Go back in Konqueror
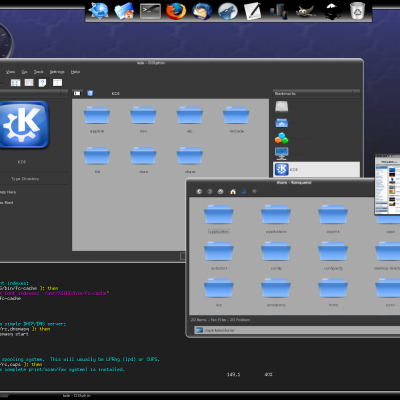The width and height of the screenshot is (400, 400). tap(199, 191)
